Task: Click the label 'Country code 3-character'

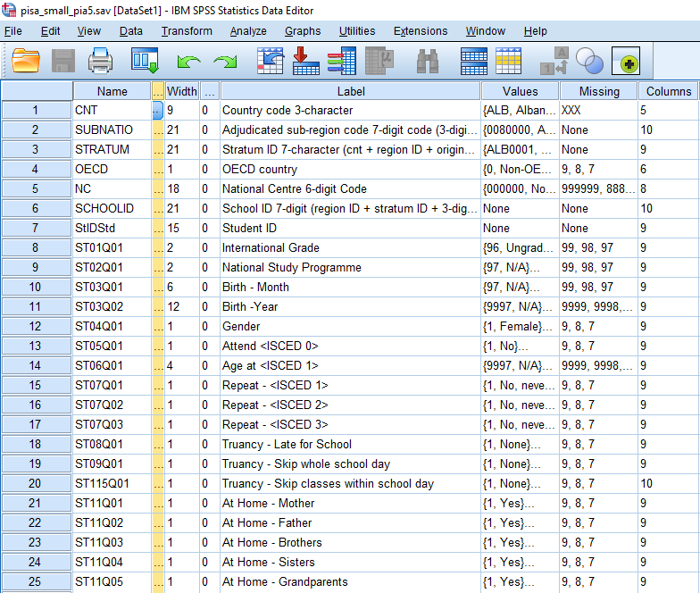Action: 287,111
